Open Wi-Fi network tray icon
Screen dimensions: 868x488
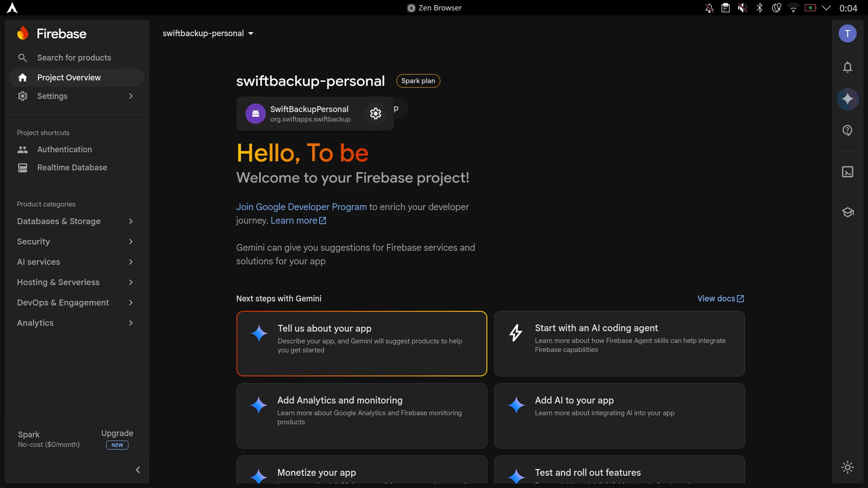[793, 8]
